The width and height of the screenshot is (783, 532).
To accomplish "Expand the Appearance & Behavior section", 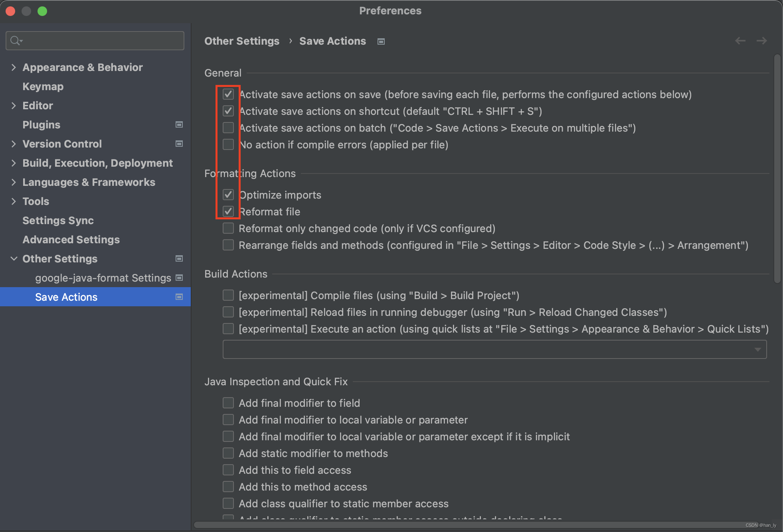I will point(14,67).
